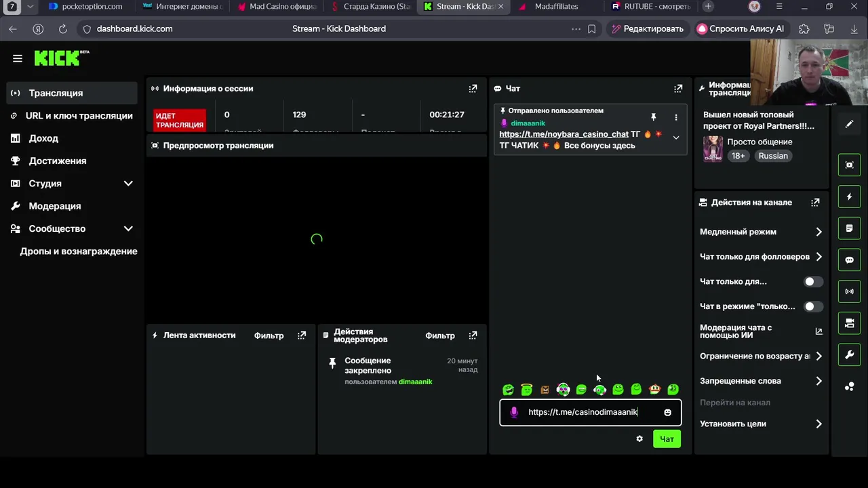Toggle Чат в режиме "только... switch
This screenshot has height=488, width=868.
click(x=813, y=306)
